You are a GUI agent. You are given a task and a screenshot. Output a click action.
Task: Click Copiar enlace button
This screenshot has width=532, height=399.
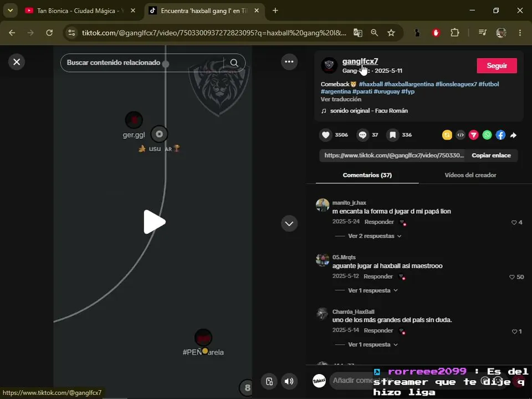(x=491, y=155)
